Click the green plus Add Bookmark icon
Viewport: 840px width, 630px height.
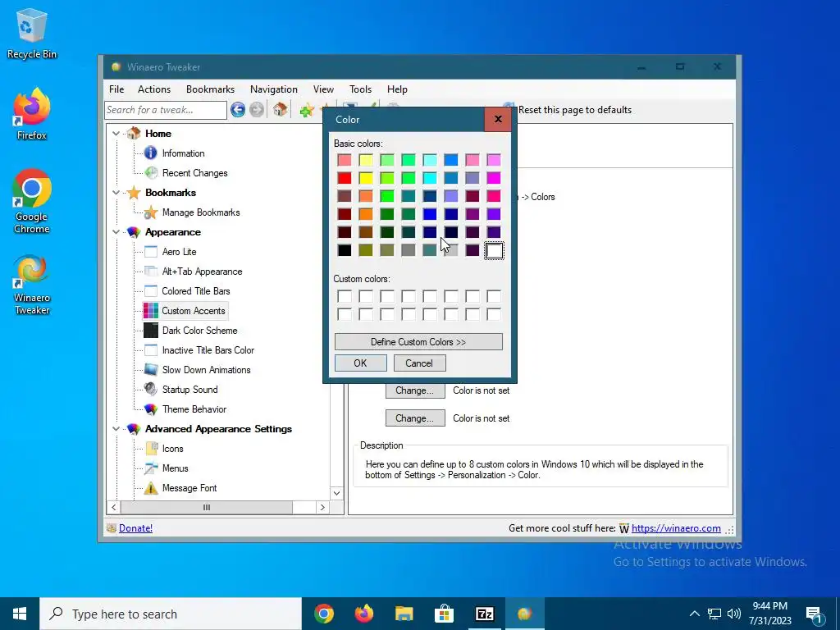coord(307,111)
